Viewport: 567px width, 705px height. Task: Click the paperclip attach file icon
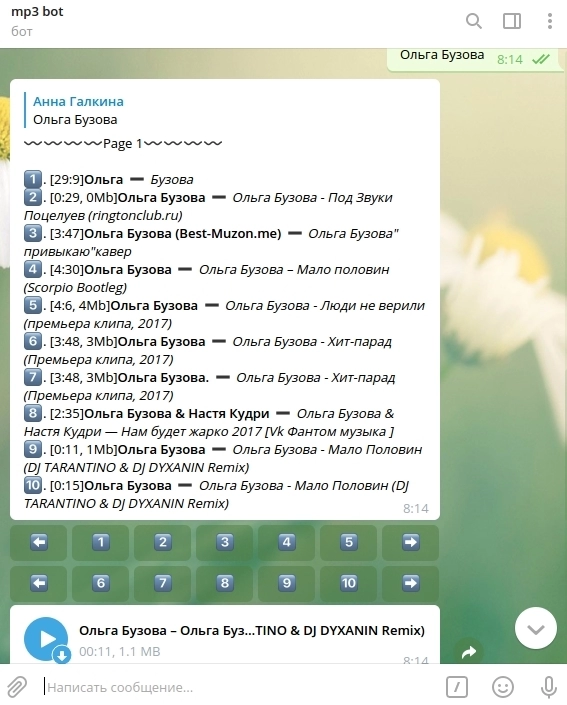pos(17,687)
